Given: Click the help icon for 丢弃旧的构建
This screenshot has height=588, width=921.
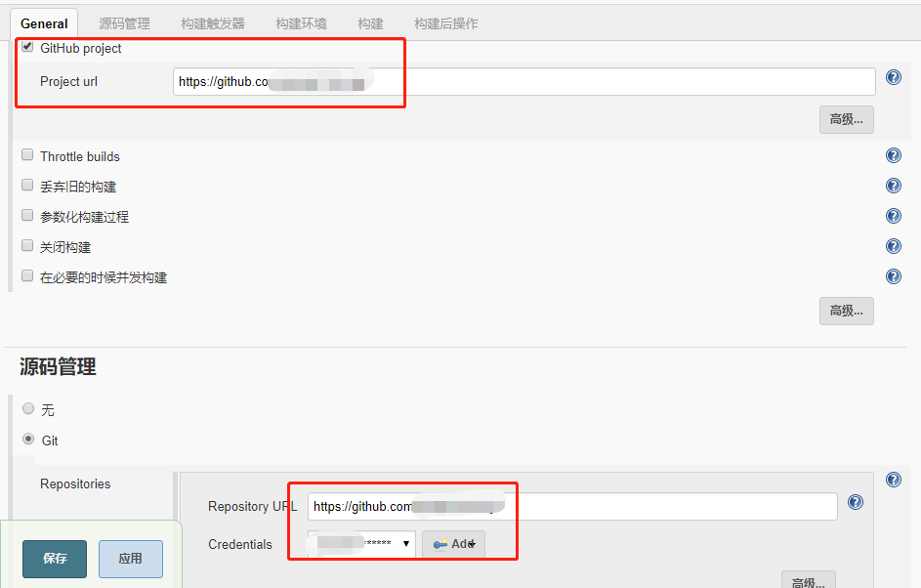Looking at the screenshot, I should point(894,185).
